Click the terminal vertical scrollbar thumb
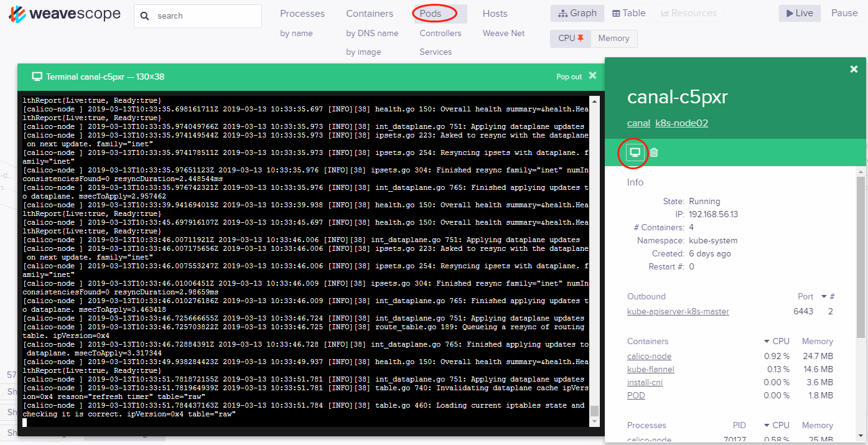Screen dimensions: 868x445 594,411
